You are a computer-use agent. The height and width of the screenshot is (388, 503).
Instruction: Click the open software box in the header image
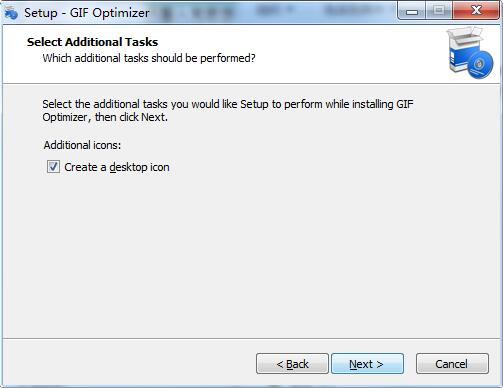[464, 50]
